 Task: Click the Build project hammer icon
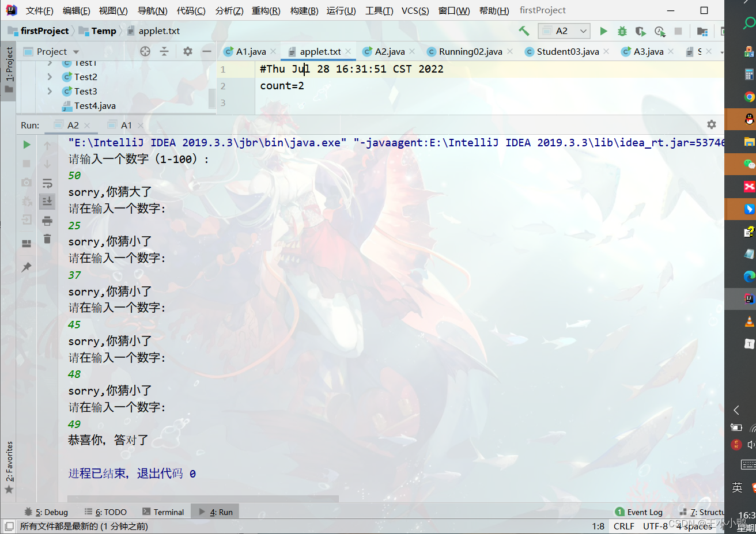(x=524, y=31)
